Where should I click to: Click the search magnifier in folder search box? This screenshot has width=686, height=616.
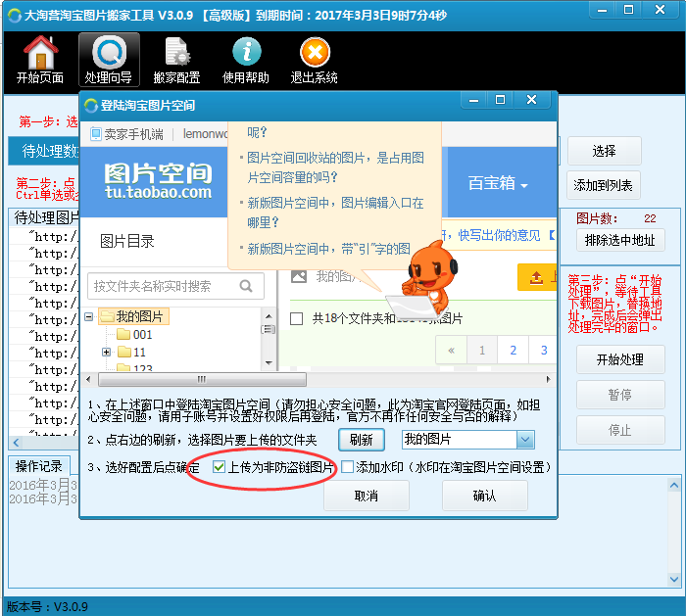pyautogui.click(x=246, y=286)
